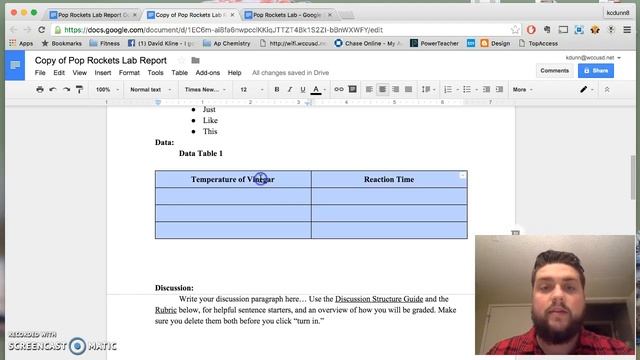Open the Table menu
640x360 pixels.
click(x=180, y=73)
